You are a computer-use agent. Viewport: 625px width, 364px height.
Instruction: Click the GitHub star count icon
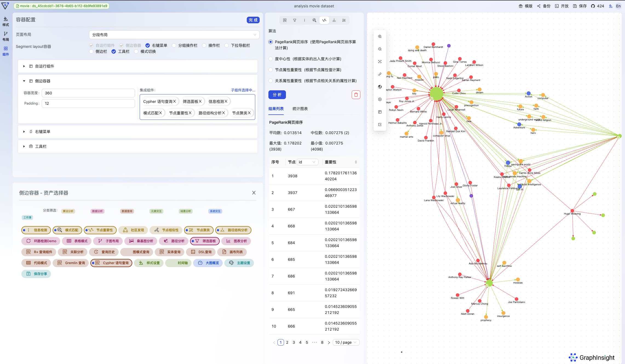pos(593,6)
